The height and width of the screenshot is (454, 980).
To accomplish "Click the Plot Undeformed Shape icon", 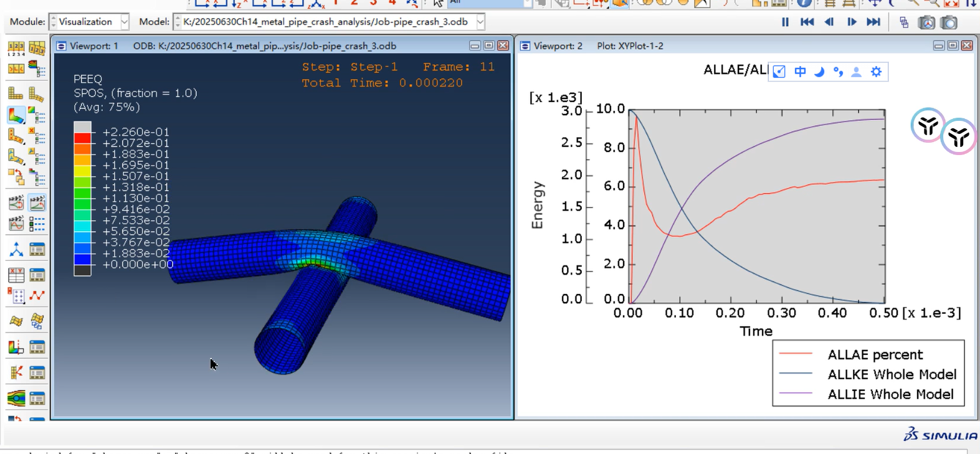I will coord(16,94).
